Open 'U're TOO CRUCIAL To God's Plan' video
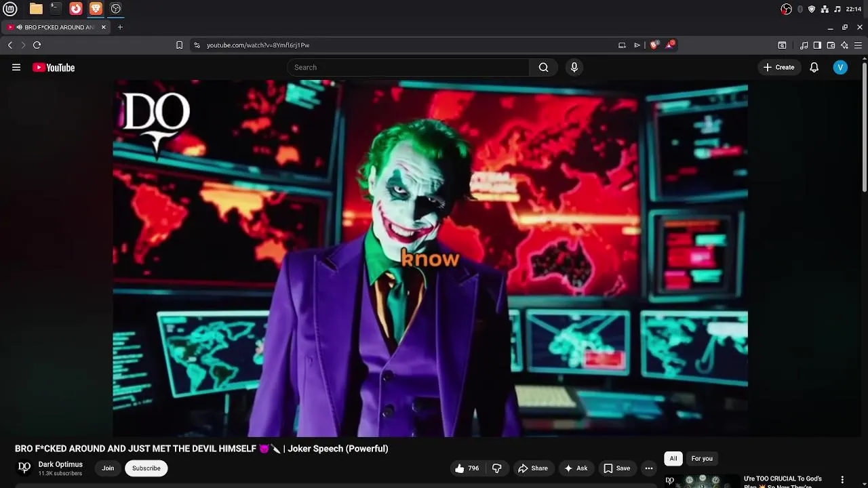868x488 pixels. click(x=783, y=482)
